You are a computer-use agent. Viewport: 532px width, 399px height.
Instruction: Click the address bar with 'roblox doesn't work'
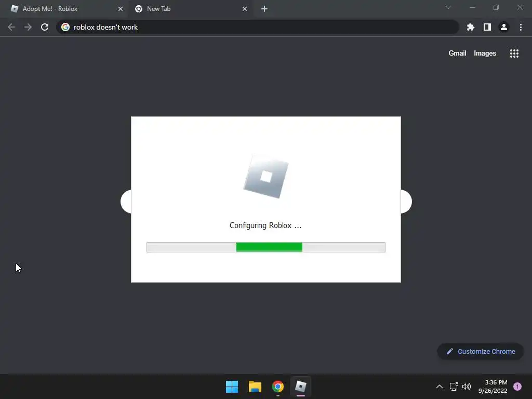(257, 27)
